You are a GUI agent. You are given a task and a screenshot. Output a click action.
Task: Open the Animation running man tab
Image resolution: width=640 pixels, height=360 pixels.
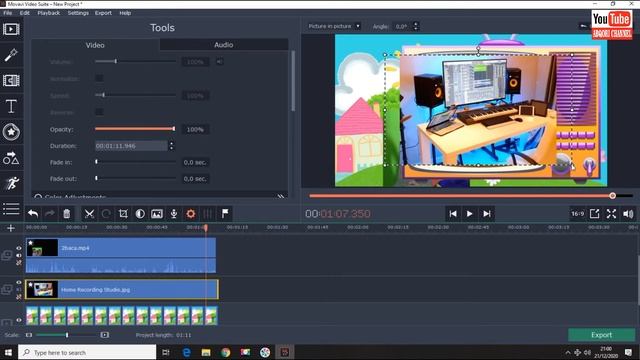click(x=12, y=183)
